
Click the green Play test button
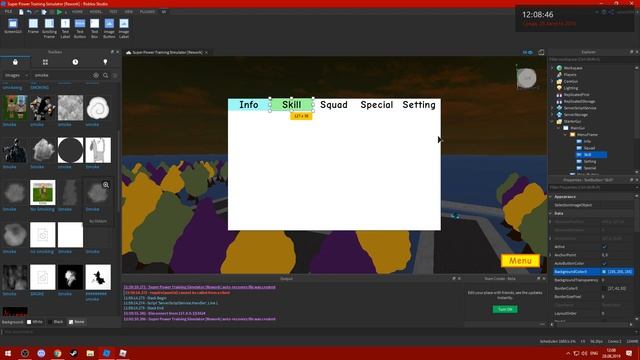[59, 12]
